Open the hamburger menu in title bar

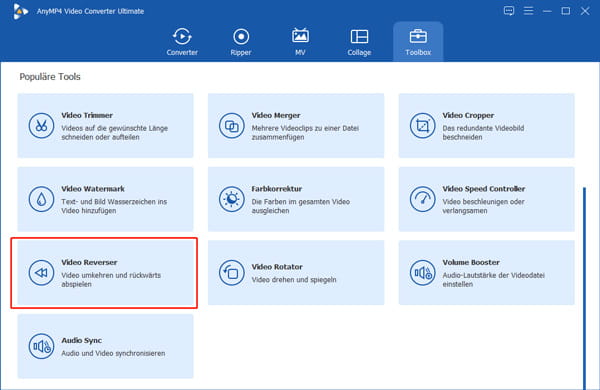tap(528, 11)
